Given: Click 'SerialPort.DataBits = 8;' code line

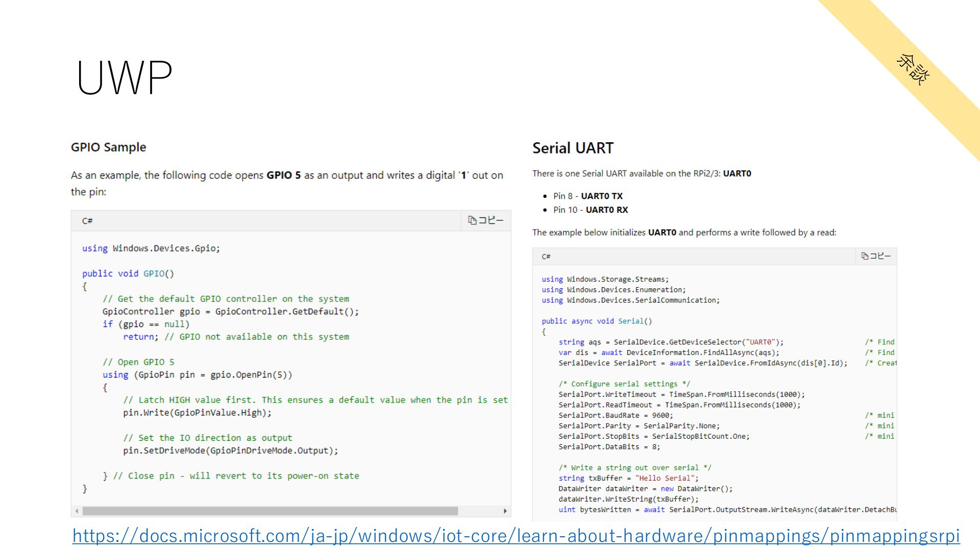Looking at the screenshot, I should (609, 446).
